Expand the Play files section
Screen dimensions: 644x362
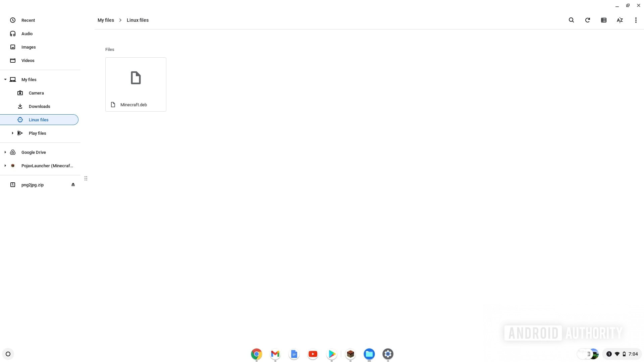(12, 133)
